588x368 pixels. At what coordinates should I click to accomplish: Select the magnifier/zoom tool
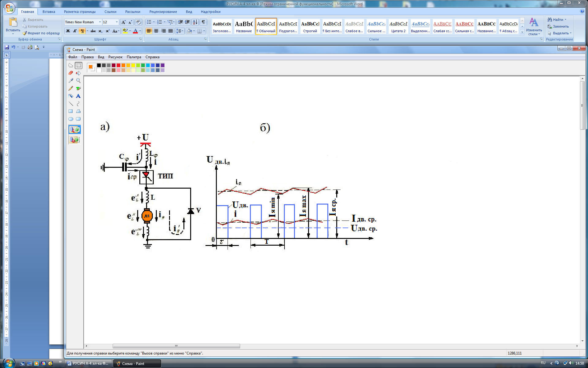pyautogui.click(x=78, y=81)
